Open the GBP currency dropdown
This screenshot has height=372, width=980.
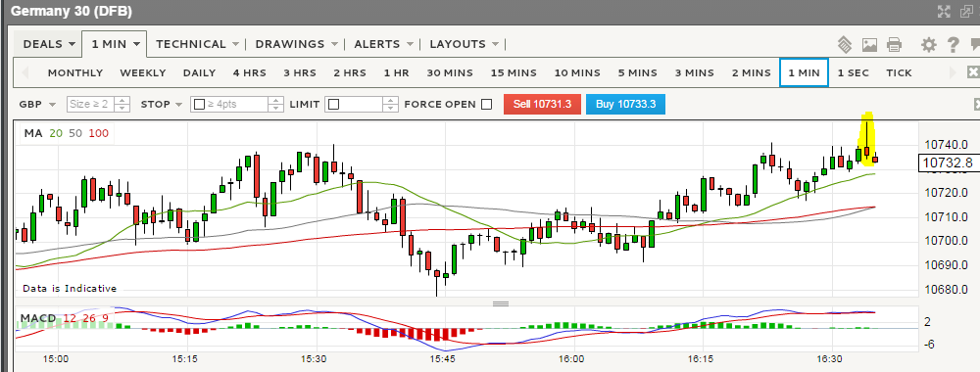pos(37,104)
